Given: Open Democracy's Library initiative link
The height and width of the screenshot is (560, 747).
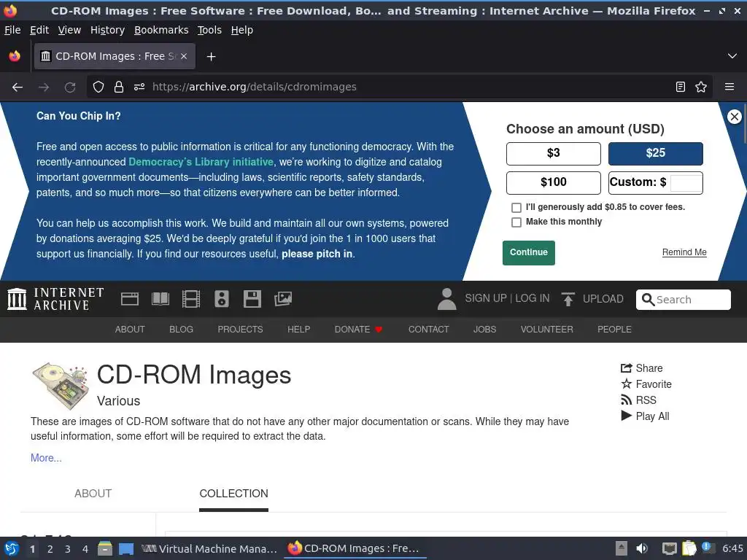Looking at the screenshot, I should click(x=201, y=162).
